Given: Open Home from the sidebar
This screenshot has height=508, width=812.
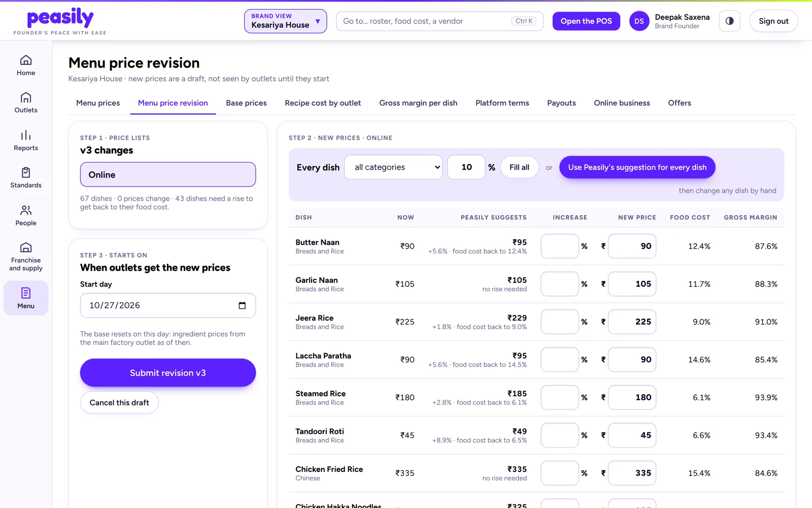Looking at the screenshot, I should pos(26,66).
